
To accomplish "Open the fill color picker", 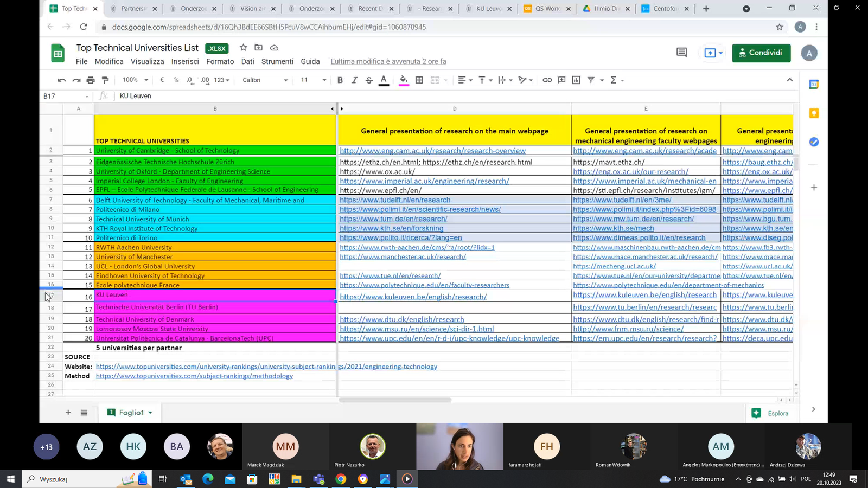I will point(404,80).
